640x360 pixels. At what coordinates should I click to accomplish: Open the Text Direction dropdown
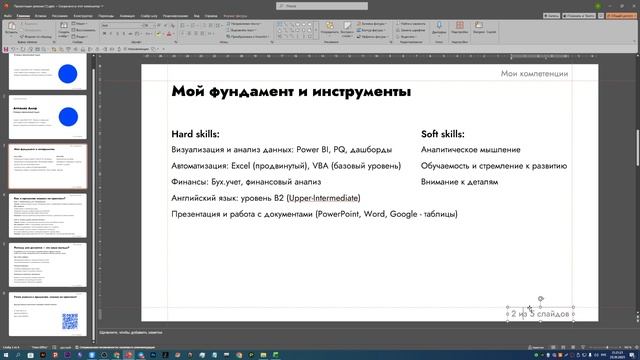tap(243, 24)
